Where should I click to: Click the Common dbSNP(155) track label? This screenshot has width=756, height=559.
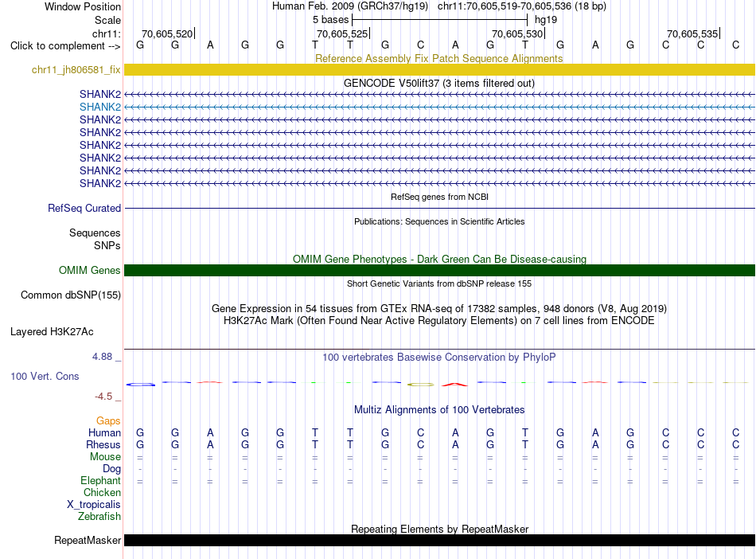(70, 295)
